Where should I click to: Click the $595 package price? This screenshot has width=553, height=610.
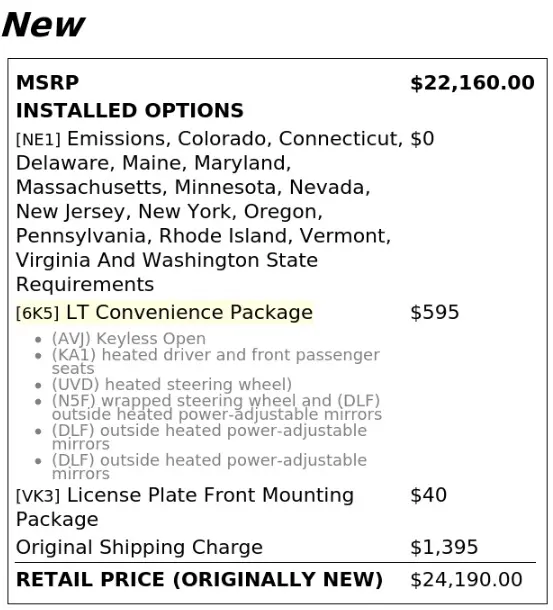pyautogui.click(x=435, y=312)
